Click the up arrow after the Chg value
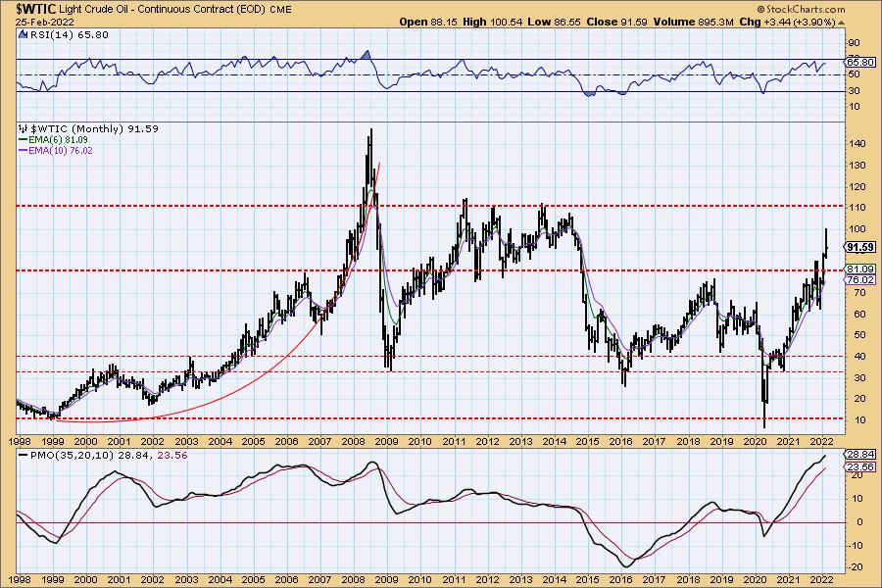This screenshot has width=882, height=588. pyautogui.click(x=842, y=23)
